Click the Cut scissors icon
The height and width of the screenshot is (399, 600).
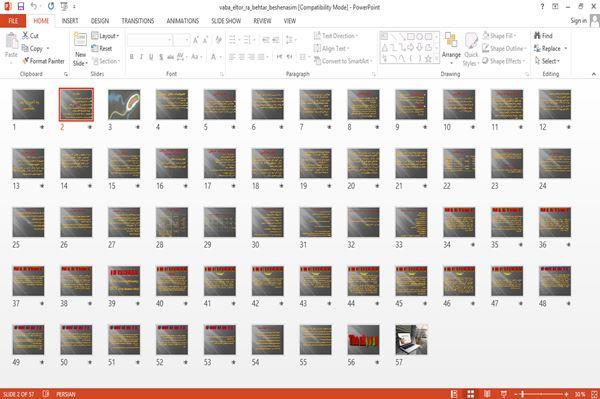click(x=26, y=36)
